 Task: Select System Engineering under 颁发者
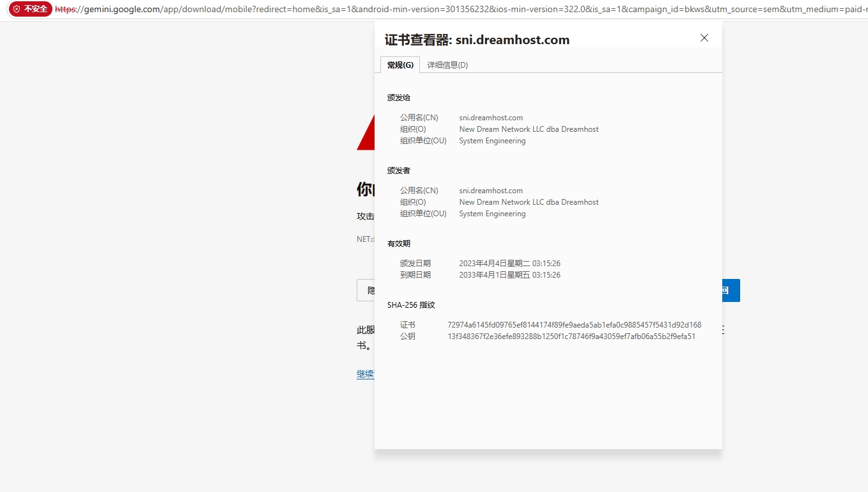pyautogui.click(x=492, y=214)
